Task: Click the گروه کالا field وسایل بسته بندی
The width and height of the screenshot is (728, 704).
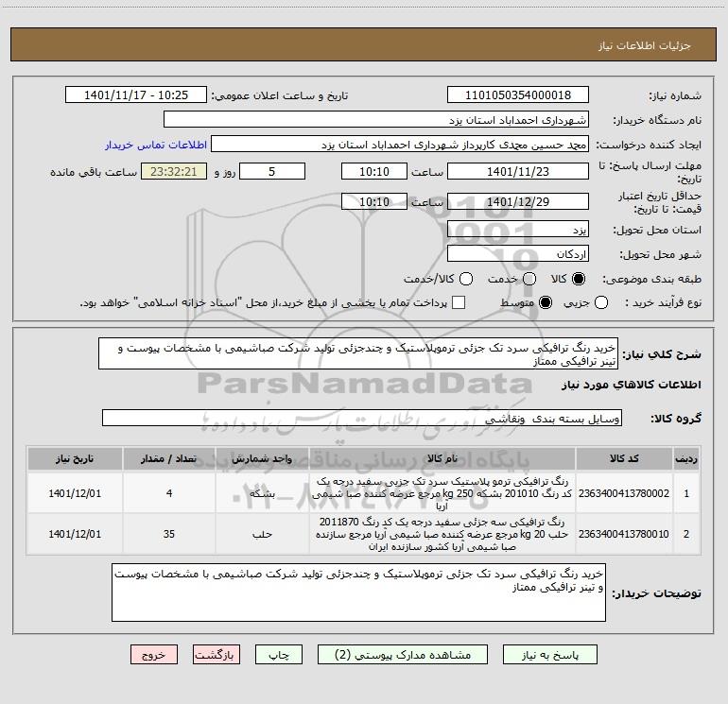Action: 362,418
